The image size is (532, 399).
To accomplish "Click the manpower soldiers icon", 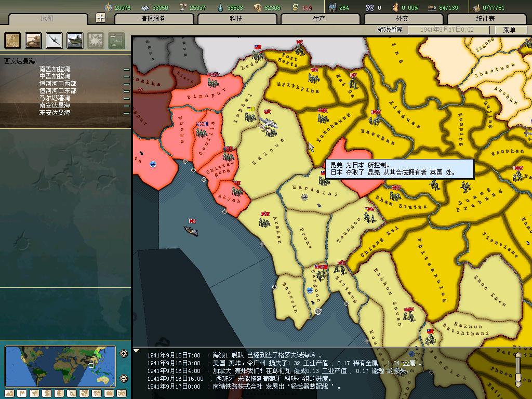I will pos(332,7).
